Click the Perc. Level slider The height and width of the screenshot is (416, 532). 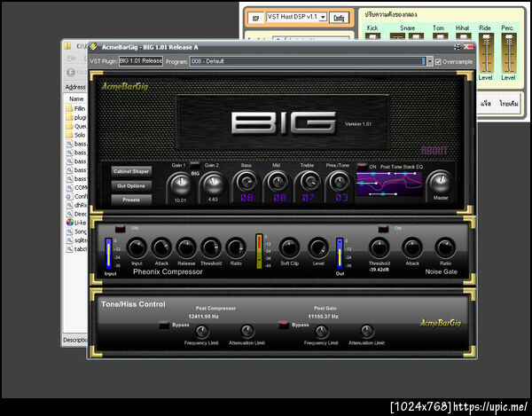509,53
